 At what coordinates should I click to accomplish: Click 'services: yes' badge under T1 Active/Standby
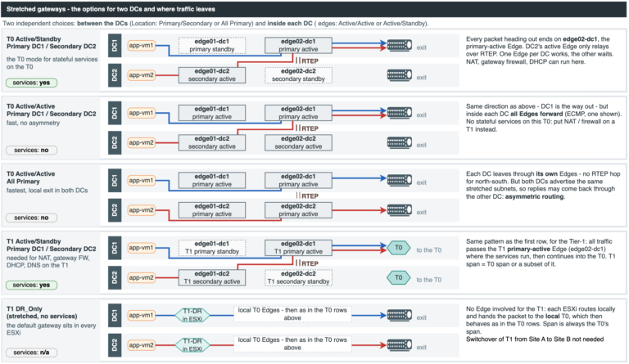click(x=31, y=285)
